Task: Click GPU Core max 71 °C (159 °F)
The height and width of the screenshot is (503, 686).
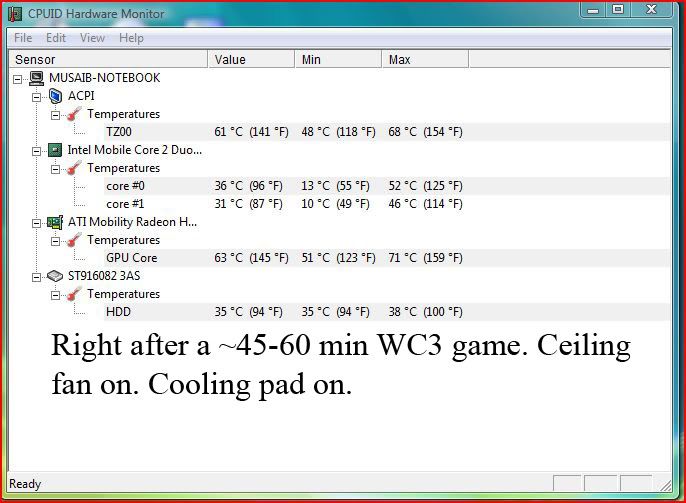Action: [x=425, y=258]
